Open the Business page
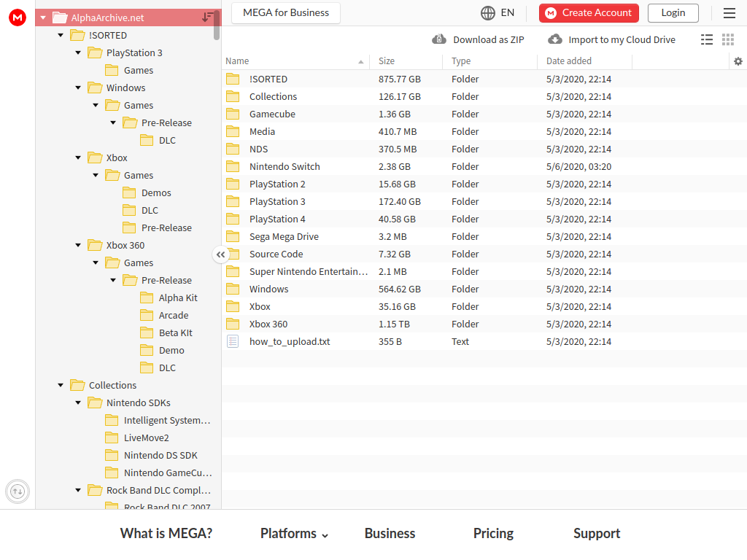 click(x=390, y=533)
